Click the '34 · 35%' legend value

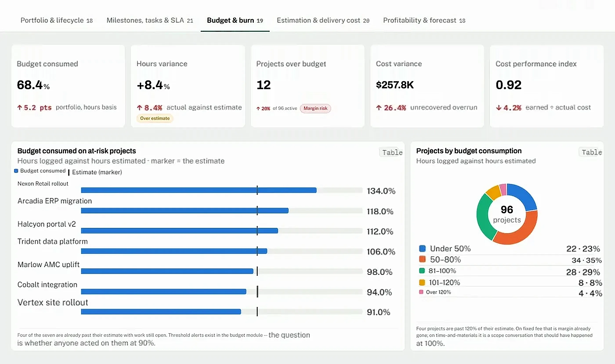tap(586, 260)
